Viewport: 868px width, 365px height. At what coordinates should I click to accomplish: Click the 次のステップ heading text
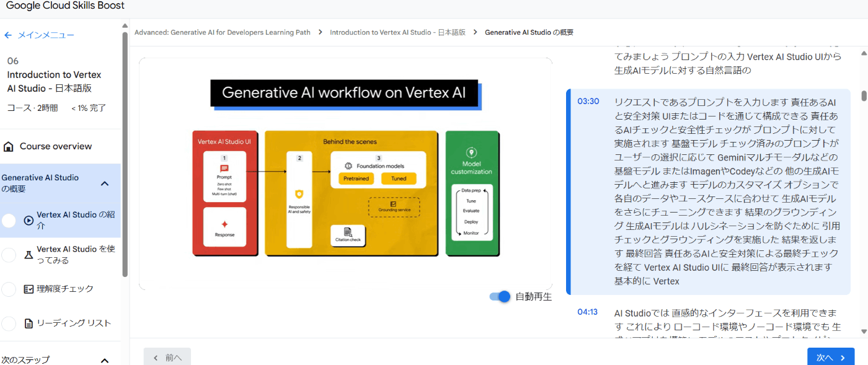click(x=25, y=360)
